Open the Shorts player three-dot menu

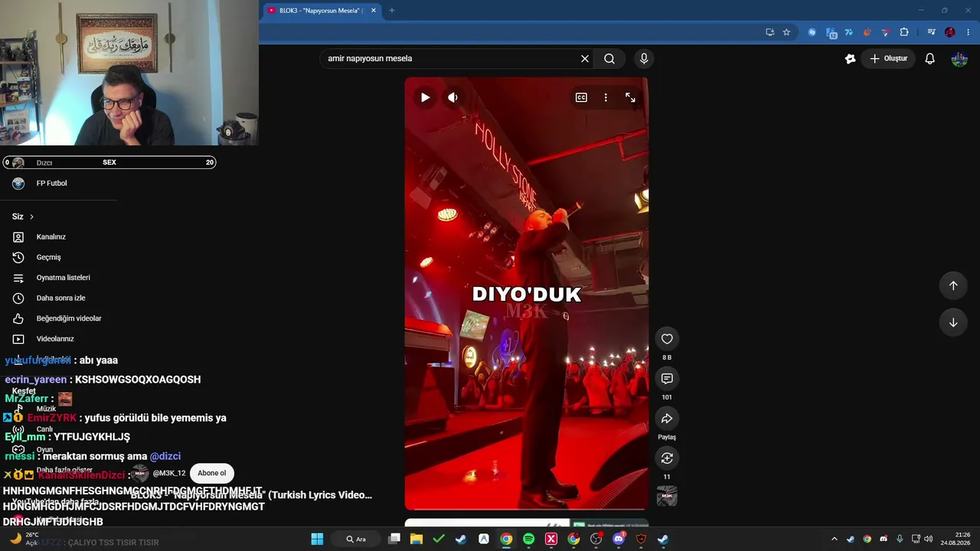pyautogui.click(x=606, y=97)
